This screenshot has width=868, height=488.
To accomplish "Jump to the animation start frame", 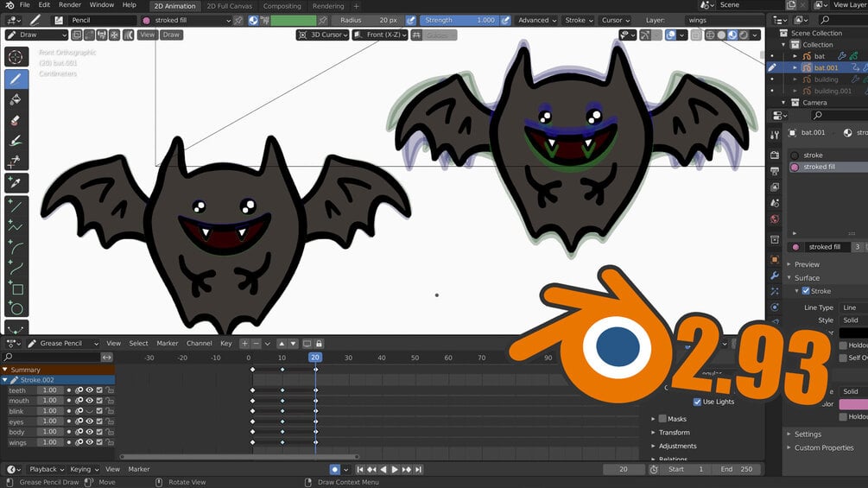I will pyautogui.click(x=360, y=469).
